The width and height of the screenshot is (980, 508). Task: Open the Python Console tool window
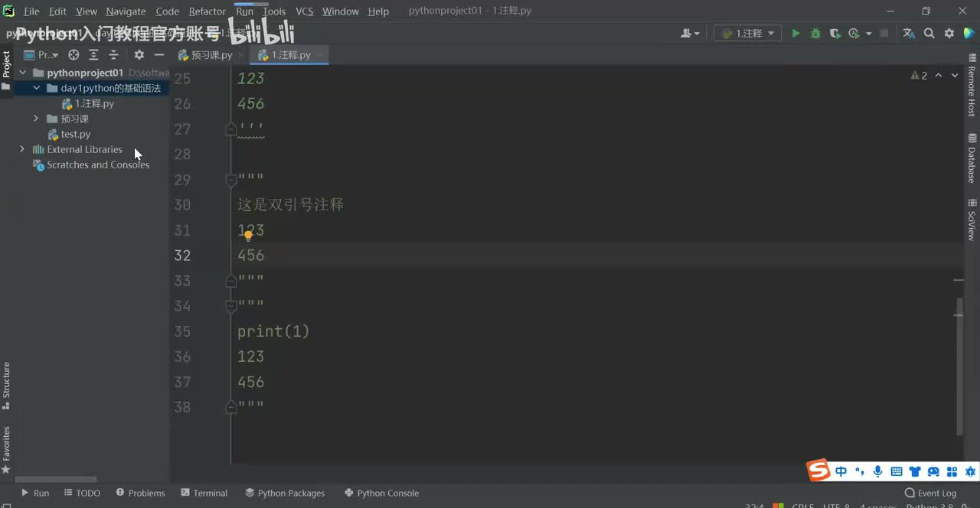[381, 493]
